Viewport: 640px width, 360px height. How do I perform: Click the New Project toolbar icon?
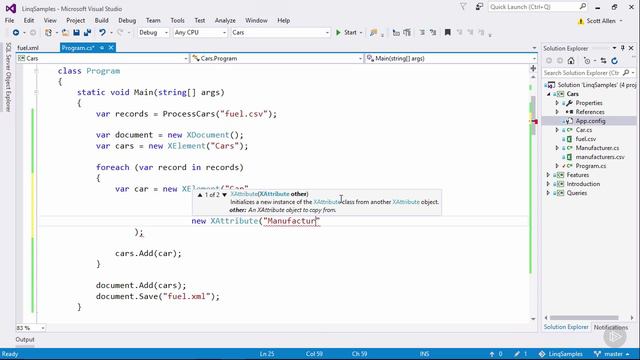(x=49, y=33)
